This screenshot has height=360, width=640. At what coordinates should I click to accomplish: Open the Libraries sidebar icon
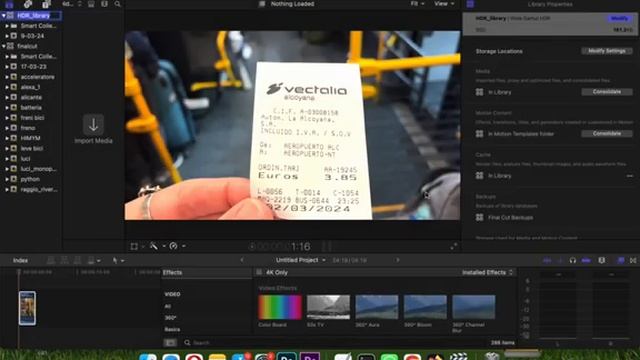(x=9, y=4)
